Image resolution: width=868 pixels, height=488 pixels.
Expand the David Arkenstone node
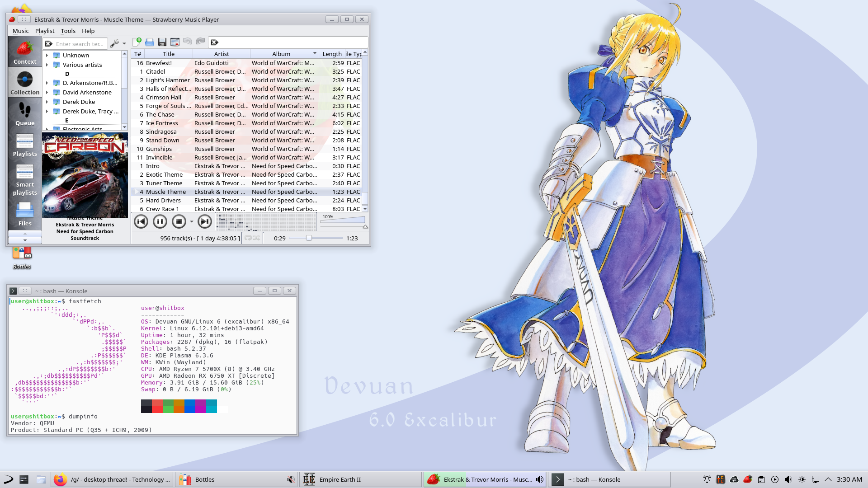point(47,92)
